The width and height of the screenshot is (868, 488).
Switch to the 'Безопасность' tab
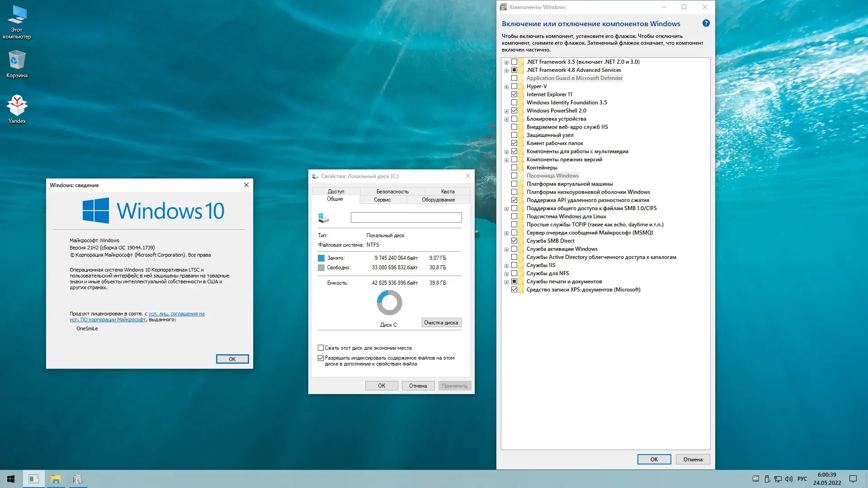(x=392, y=192)
